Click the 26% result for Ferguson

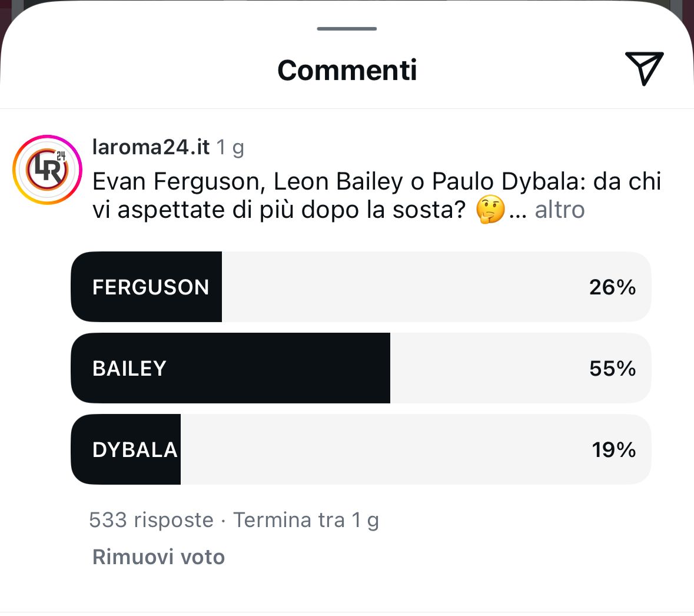pos(612,287)
